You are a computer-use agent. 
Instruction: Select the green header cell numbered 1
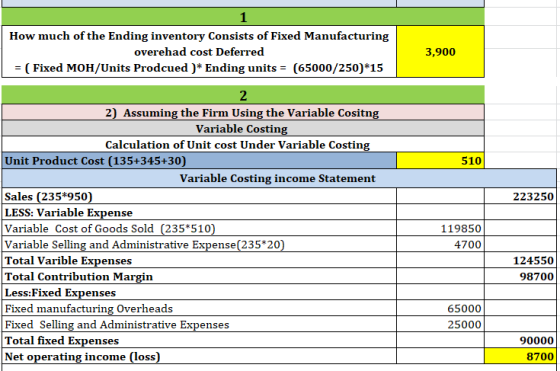tap(243, 17)
